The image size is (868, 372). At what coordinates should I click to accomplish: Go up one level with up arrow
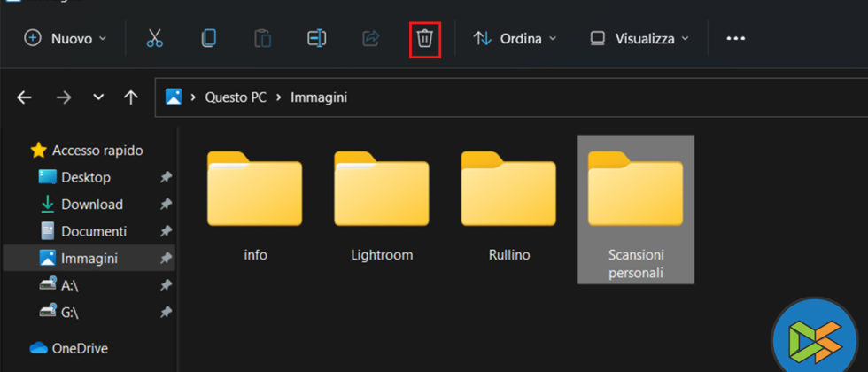pyautogui.click(x=131, y=98)
